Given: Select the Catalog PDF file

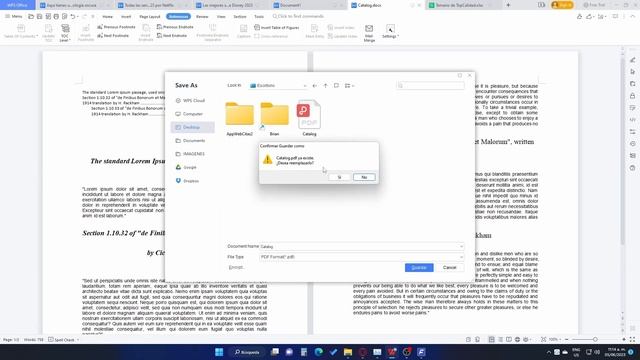Looking at the screenshot, I should [309, 118].
